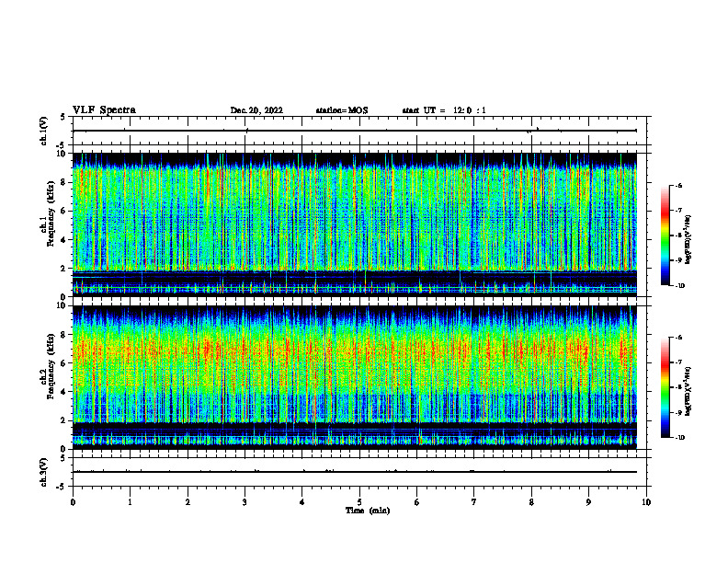Click the ch.1 Frequency (kHz) axis label
Screen dimensions: 728x563
[51, 213]
